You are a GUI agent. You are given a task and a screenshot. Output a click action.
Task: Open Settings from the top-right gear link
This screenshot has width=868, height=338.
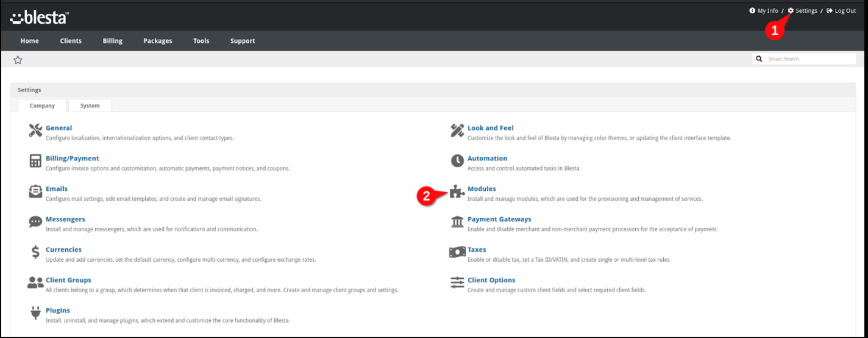click(x=802, y=11)
